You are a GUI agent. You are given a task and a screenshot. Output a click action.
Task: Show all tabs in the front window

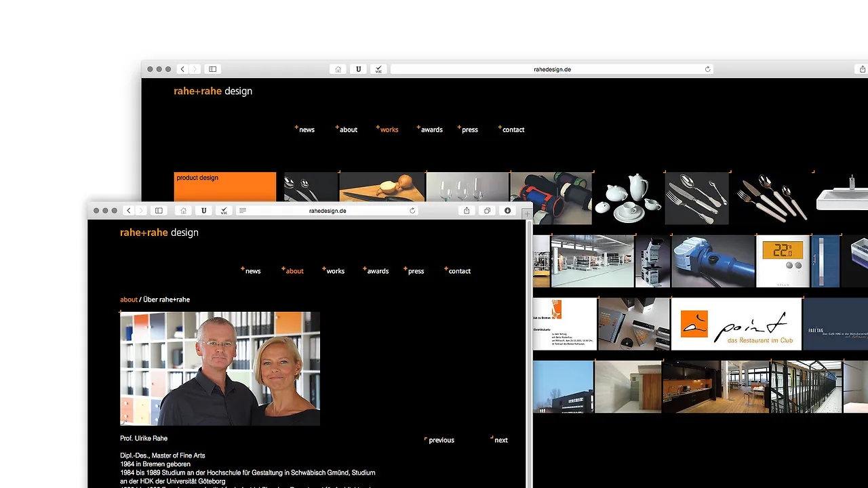click(x=487, y=211)
